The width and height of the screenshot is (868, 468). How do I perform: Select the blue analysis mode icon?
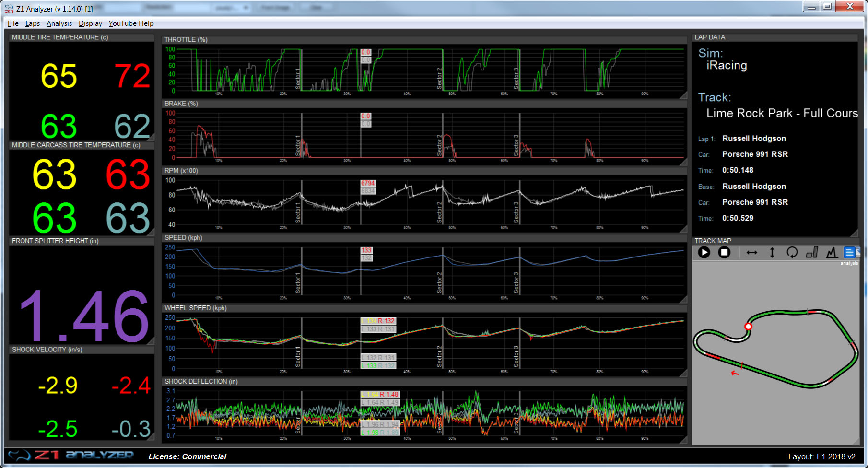(x=850, y=252)
